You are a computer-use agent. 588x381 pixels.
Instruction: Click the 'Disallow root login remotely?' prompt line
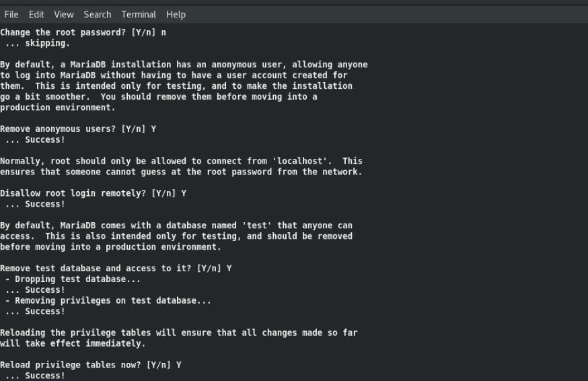(93, 193)
